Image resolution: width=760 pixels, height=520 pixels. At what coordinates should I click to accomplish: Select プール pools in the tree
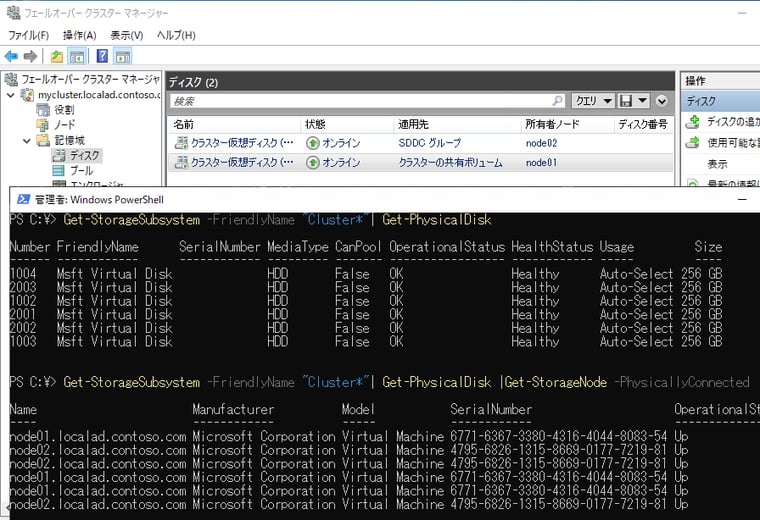pyautogui.click(x=81, y=171)
